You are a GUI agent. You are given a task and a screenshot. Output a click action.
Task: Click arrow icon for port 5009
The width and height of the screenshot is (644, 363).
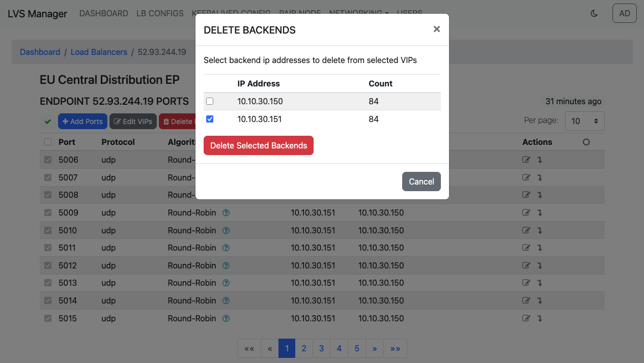[x=540, y=213]
